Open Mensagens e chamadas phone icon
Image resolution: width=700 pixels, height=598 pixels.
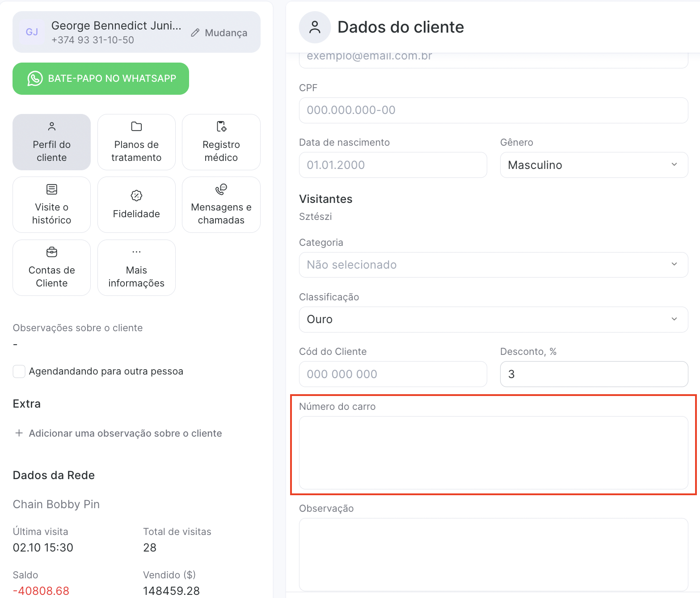(221, 190)
